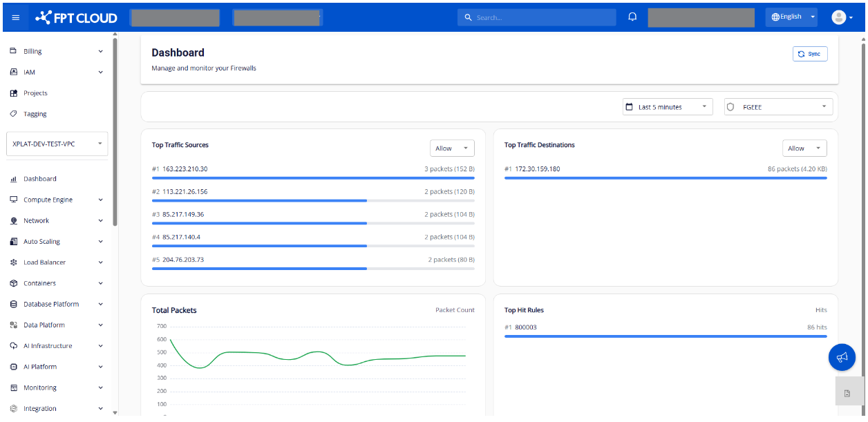Click the FPT Cloud logo

77,17
